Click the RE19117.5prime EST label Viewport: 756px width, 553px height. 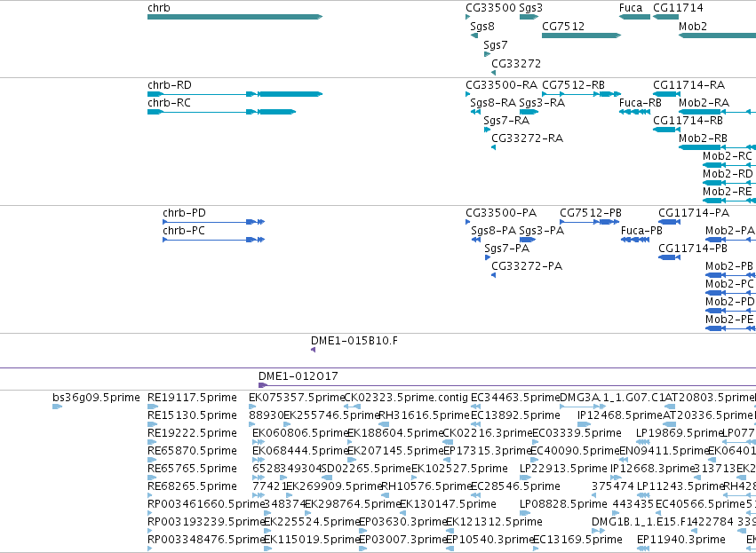(x=192, y=398)
